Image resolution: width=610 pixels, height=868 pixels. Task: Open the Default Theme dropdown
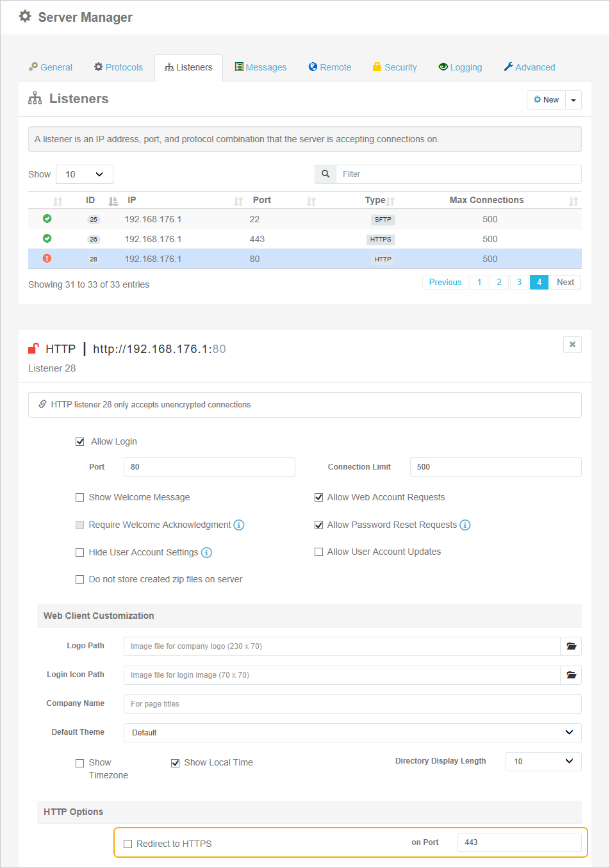[x=352, y=733]
